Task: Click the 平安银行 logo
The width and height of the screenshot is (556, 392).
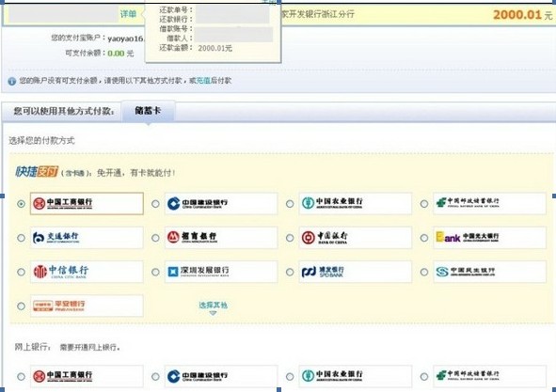Action: click(59, 306)
